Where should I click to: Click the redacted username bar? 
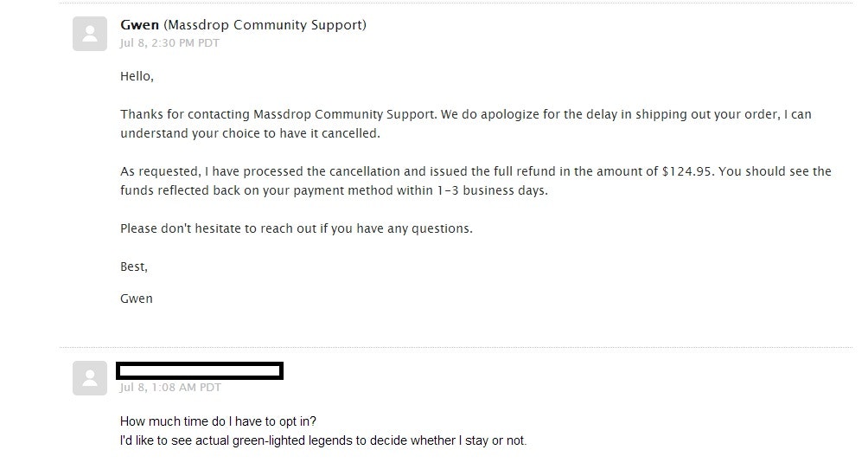click(x=200, y=370)
